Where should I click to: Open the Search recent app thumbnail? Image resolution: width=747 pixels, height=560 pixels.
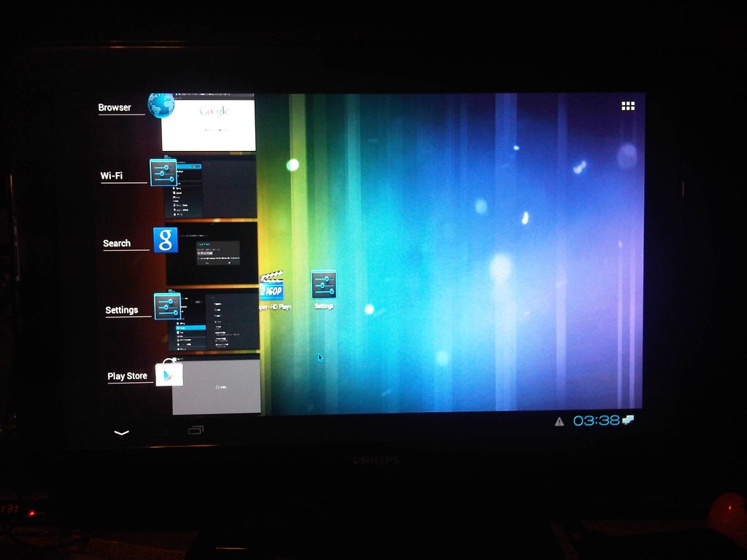click(x=211, y=253)
